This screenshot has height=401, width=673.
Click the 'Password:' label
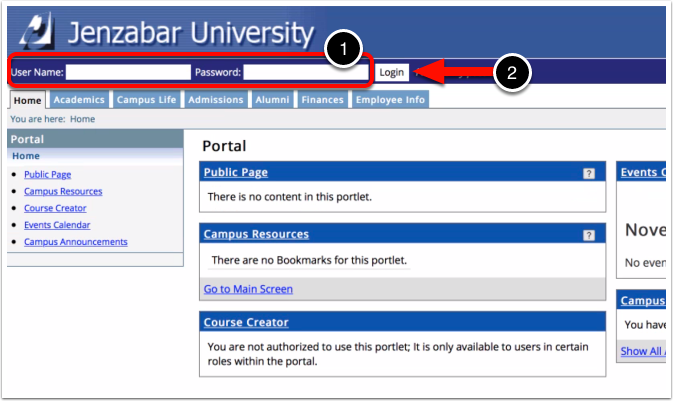(218, 72)
